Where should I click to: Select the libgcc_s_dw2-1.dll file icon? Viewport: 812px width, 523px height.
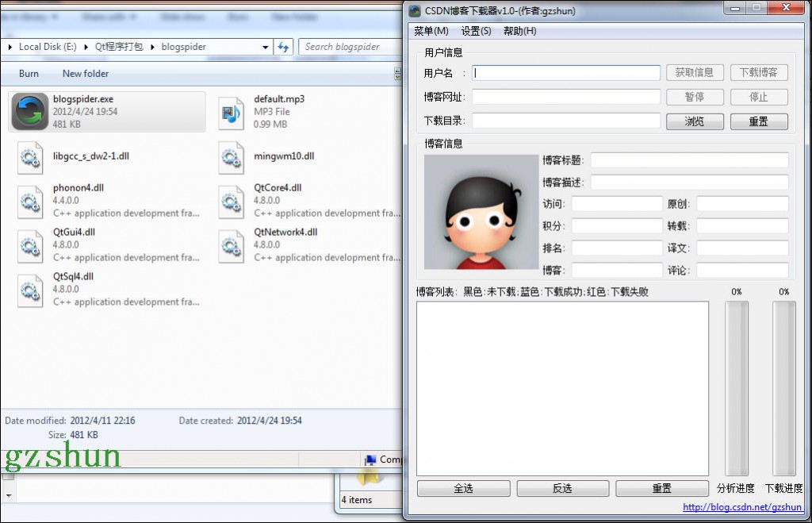30,157
